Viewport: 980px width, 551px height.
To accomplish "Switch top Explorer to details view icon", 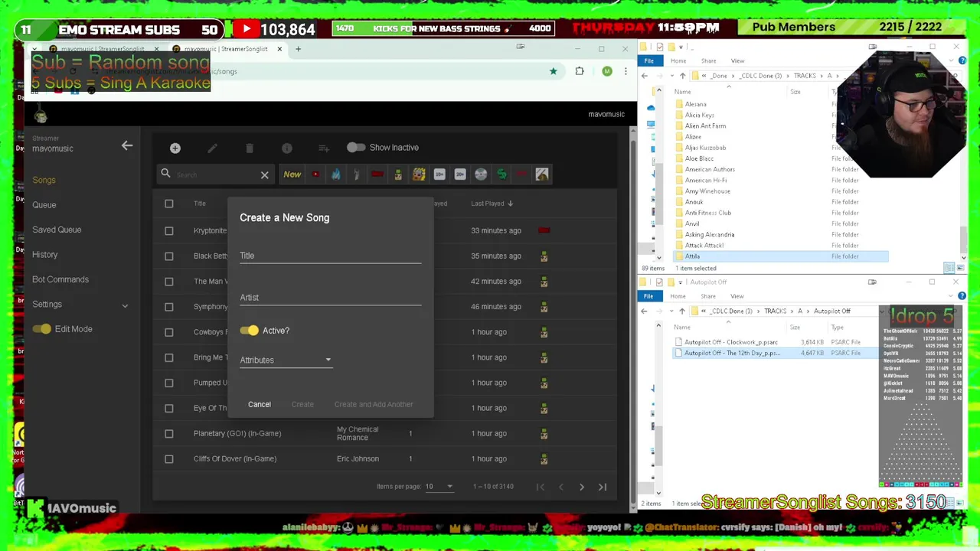I will (949, 268).
